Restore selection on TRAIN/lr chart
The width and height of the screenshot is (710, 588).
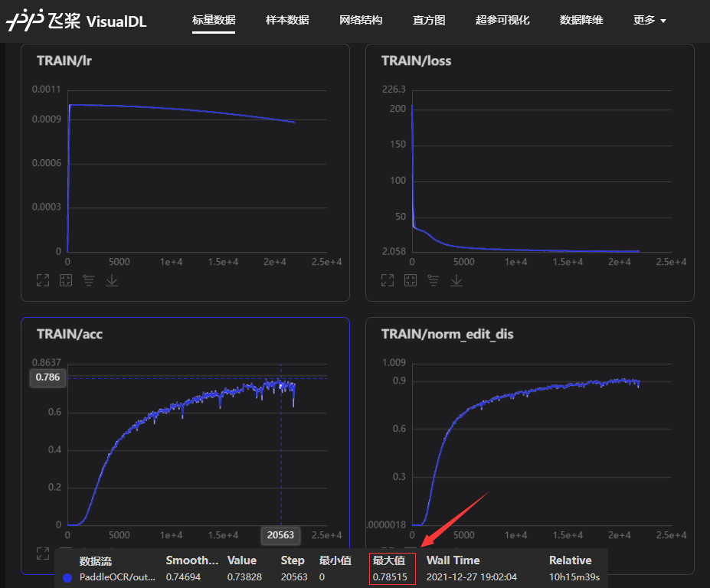click(x=66, y=280)
